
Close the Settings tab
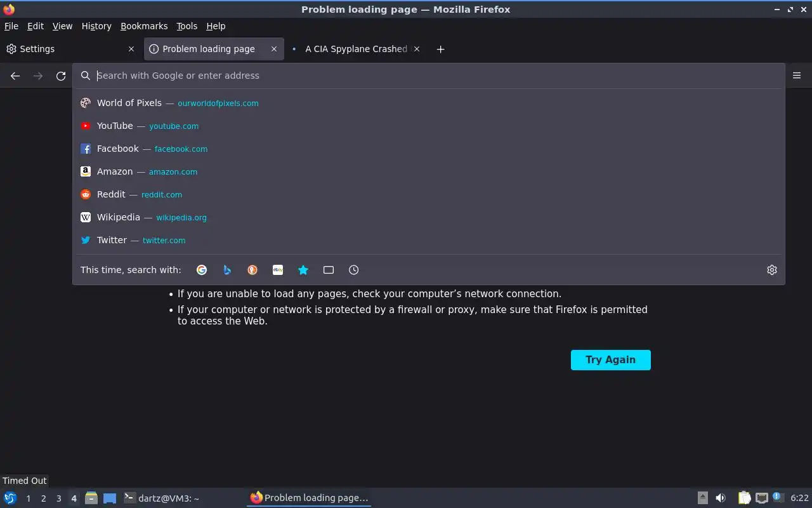click(131, 49)
